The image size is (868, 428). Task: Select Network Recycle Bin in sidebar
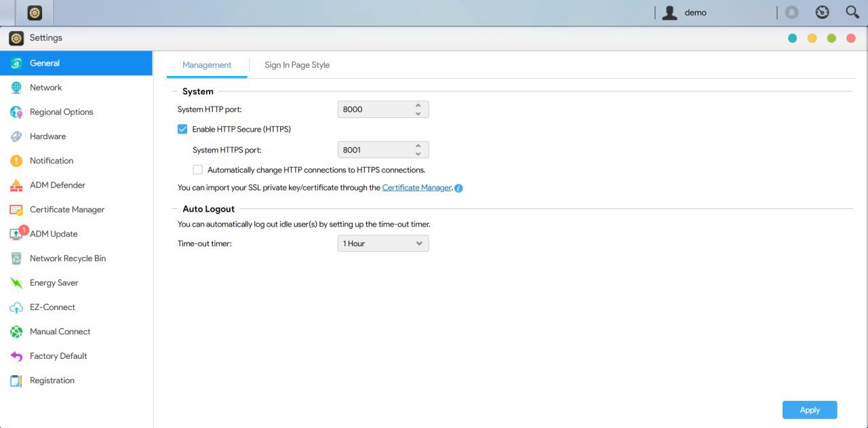point(67,258)
